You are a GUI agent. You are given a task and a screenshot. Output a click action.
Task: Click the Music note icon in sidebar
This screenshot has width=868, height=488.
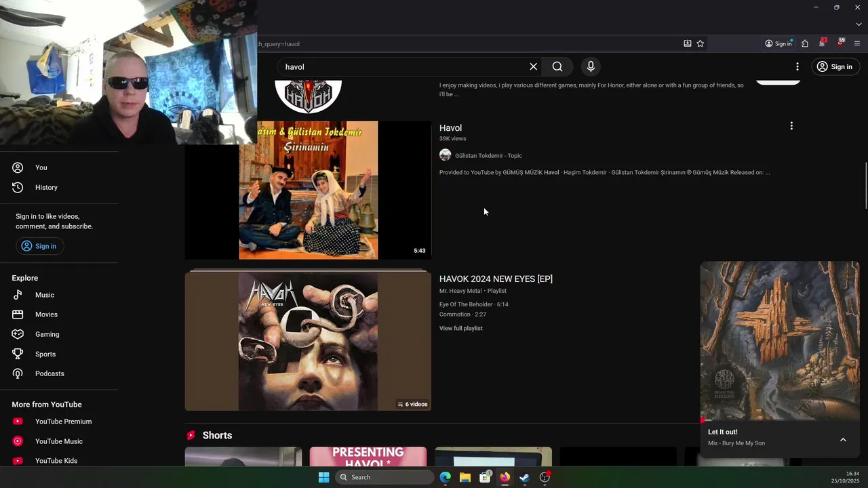click(18, 295)
